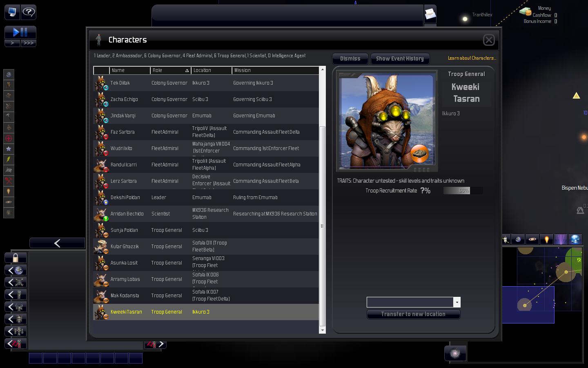Click the globe icon at minimap toolbar's right end
Image resolution: width=588 pixels, height=368 pixels.
(575, 240)
